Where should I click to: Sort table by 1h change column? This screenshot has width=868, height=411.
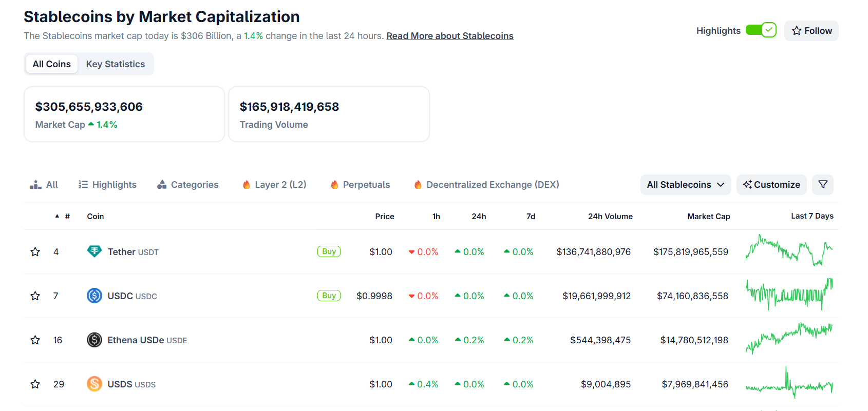tap(436, 217)
